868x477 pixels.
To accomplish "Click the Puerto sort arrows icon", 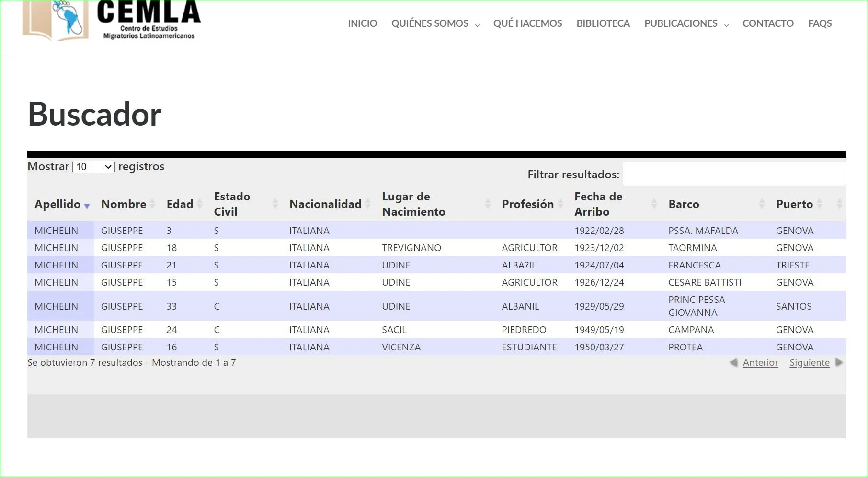I will click(820, 204).
